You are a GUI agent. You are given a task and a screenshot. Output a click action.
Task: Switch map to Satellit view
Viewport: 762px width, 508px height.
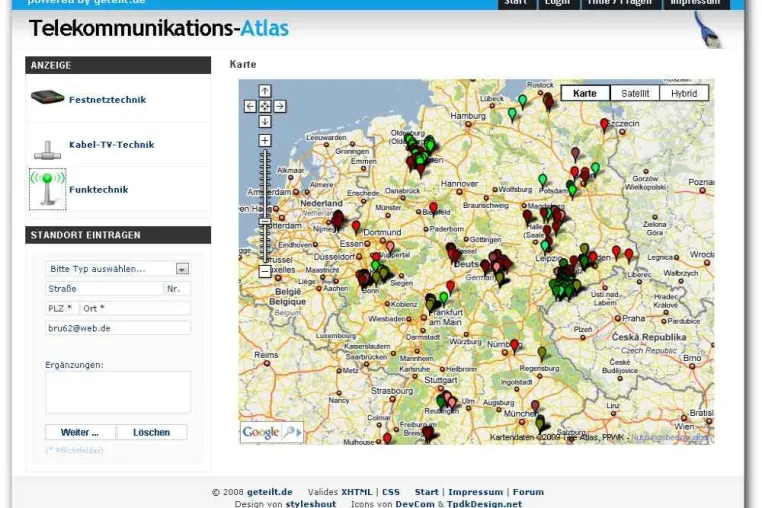(x=635, y=93)
